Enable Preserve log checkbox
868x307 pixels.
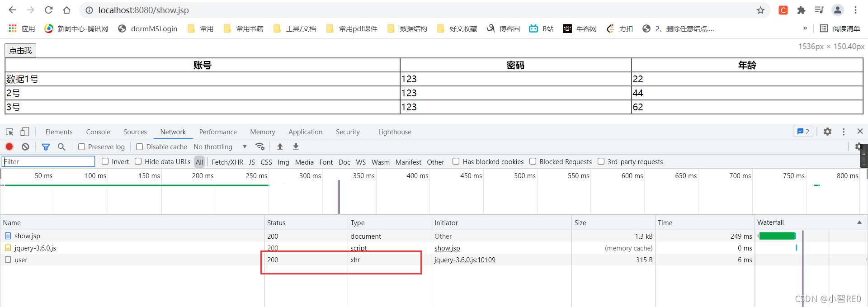tap(82, 147)
